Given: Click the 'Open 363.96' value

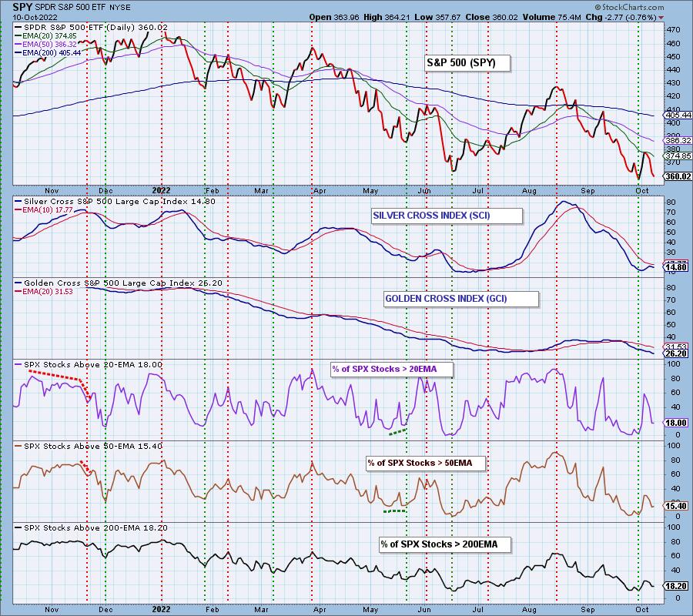Looking at the screenshot, I should pyautogui.click(x=333, y=17).
